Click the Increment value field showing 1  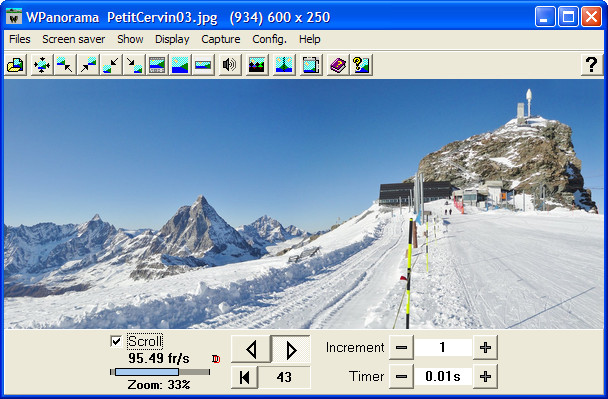pos(443,347)
